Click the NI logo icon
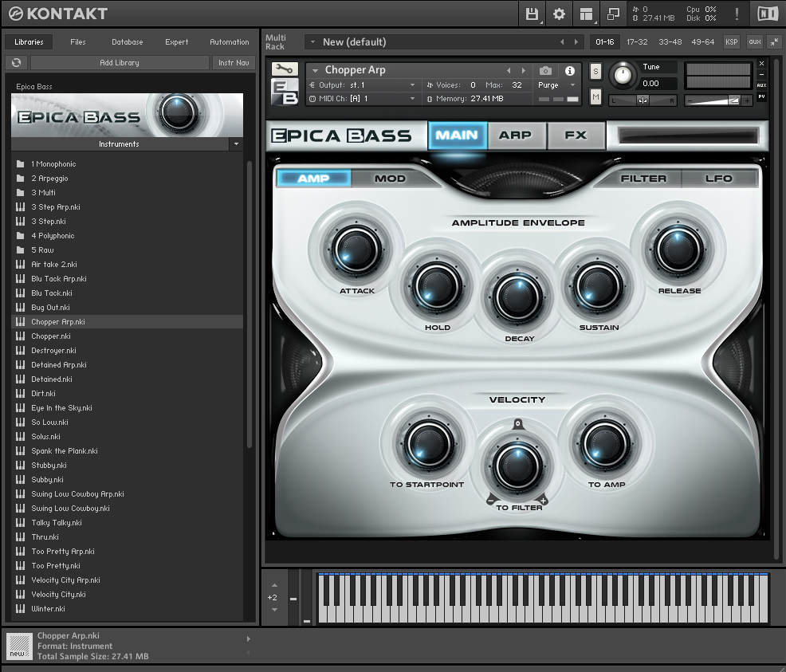The height and width of the screenshot is (672, 786). (x=767, y=14)
